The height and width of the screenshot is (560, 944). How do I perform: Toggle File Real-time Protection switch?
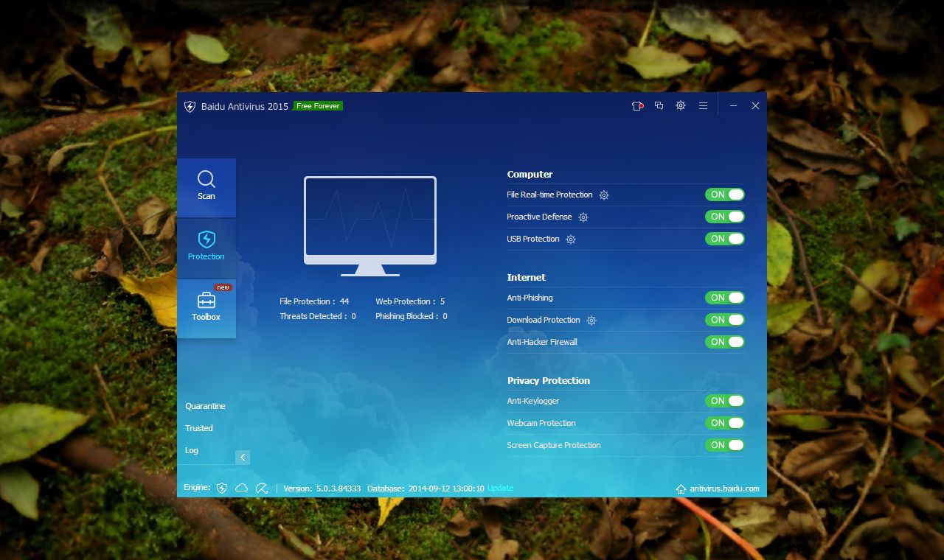coord(725,195)
